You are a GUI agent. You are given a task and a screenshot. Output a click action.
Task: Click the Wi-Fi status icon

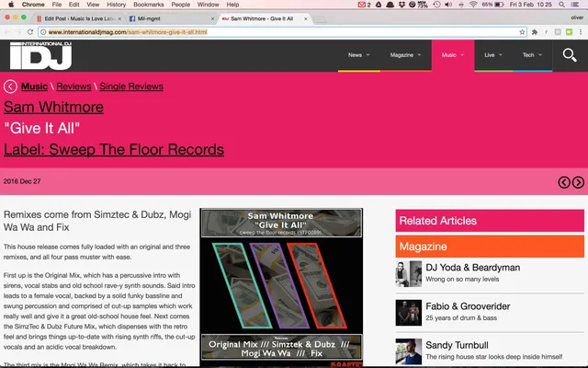(x=473, y=5)
